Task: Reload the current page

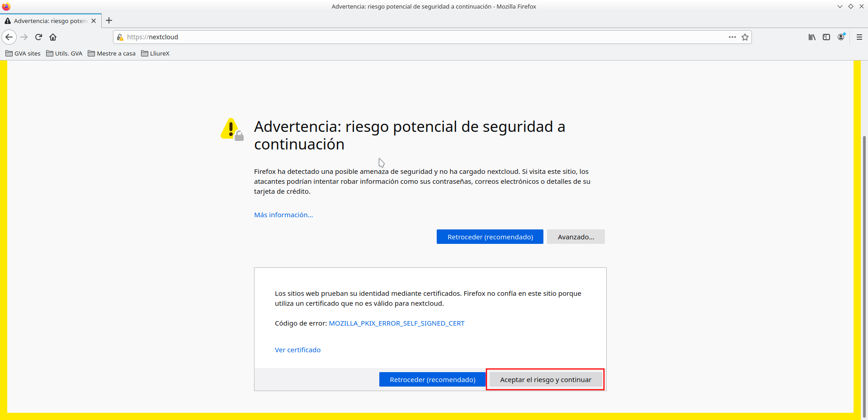Action: coord(38,37)
